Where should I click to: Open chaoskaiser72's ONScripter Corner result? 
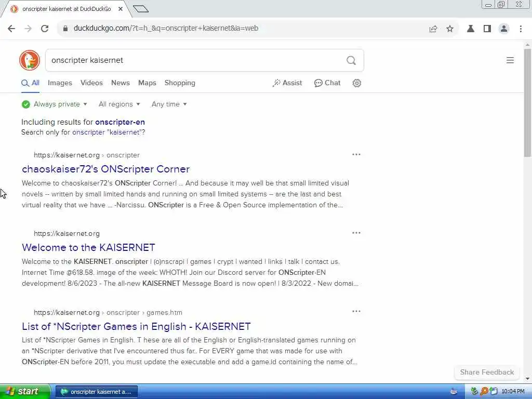[105, 169]
